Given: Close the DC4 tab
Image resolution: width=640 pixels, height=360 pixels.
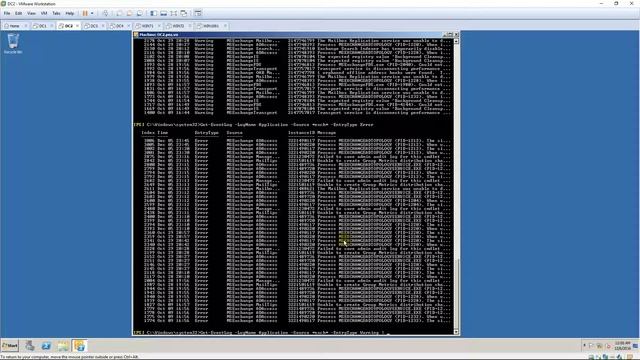Looking at the screenshot, I should pos(129,26).
